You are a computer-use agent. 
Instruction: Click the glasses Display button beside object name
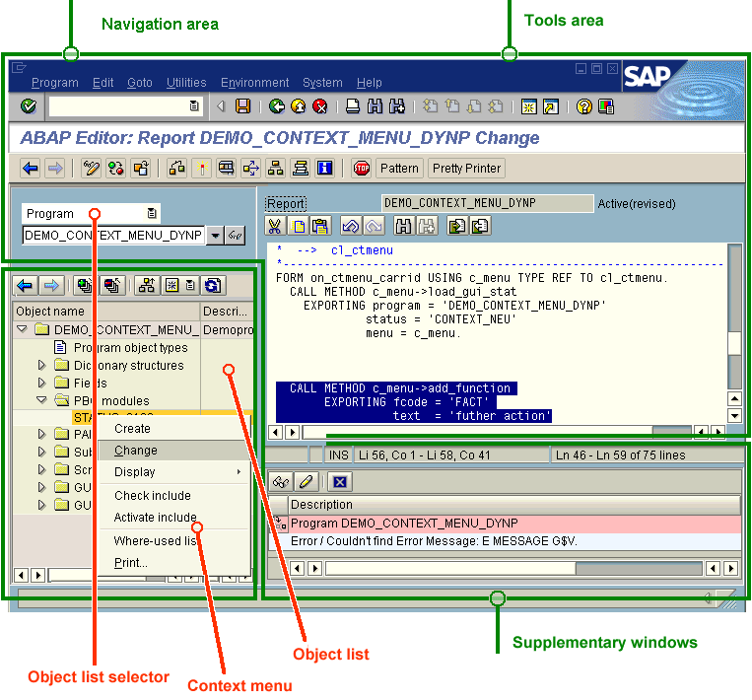235,236
